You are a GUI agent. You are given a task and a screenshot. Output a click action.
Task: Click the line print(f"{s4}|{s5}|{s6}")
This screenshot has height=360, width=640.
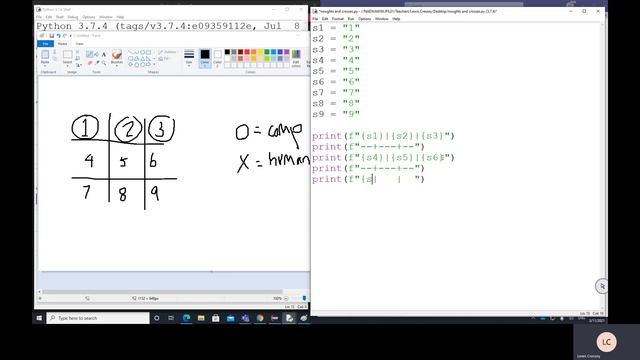[383, 158]
